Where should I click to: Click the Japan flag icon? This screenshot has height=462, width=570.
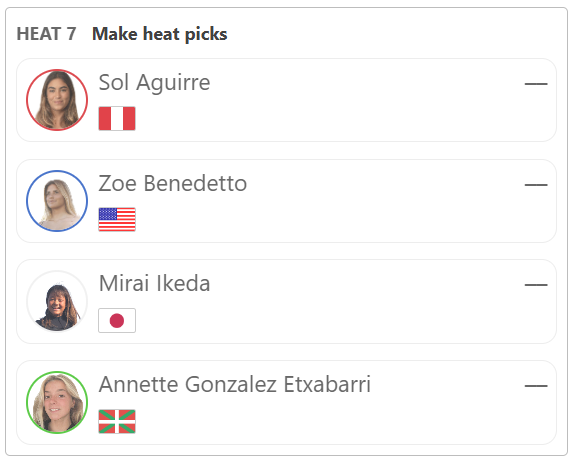pyautogui.click(x=117, y=321)
